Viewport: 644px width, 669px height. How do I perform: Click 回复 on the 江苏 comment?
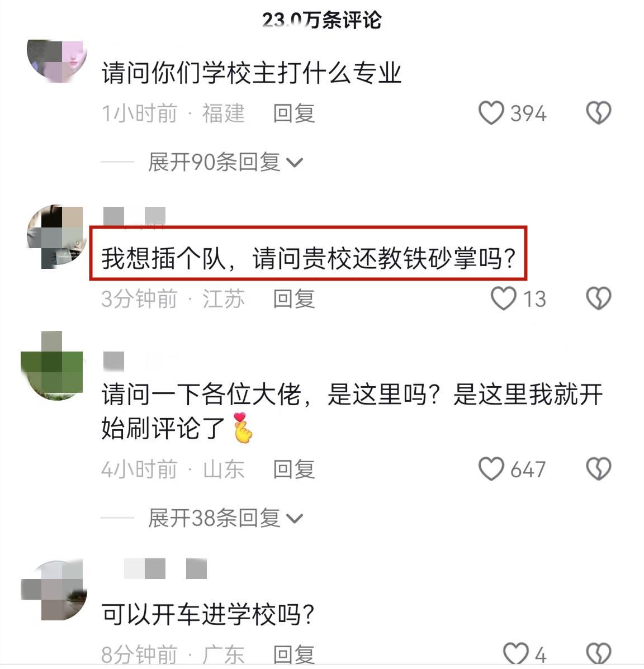tap(294, 298)
